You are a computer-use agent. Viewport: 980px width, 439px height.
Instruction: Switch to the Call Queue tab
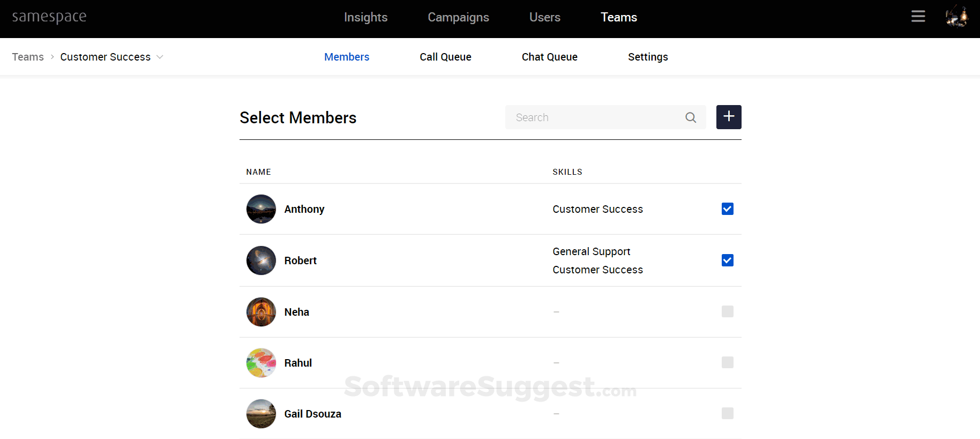pos(445,57)
